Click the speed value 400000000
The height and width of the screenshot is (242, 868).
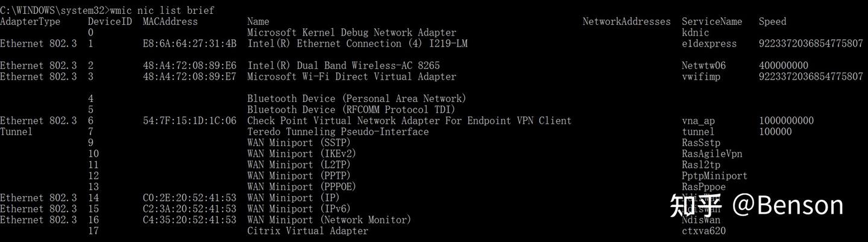(783, 65)
